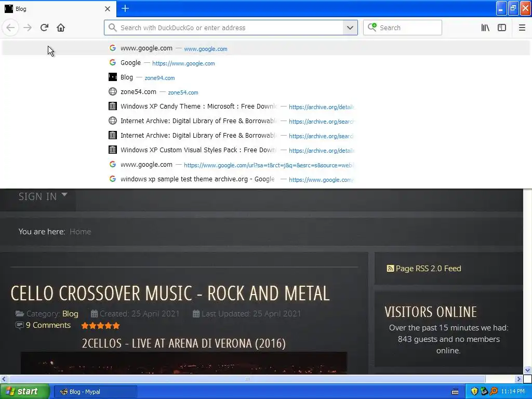
Task: Open Page RSS 2.0 Feed link
Action: pos(428,269)
